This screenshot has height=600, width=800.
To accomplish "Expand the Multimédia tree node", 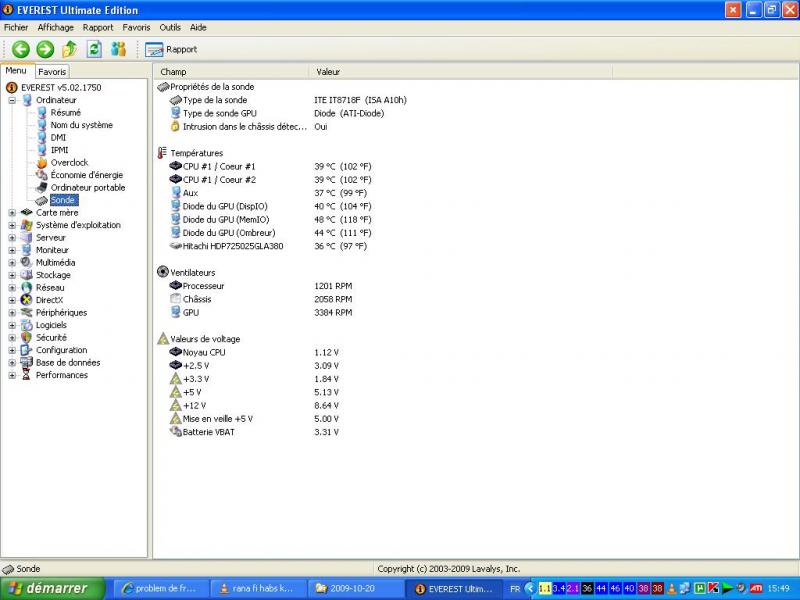I will click(12, 263).
